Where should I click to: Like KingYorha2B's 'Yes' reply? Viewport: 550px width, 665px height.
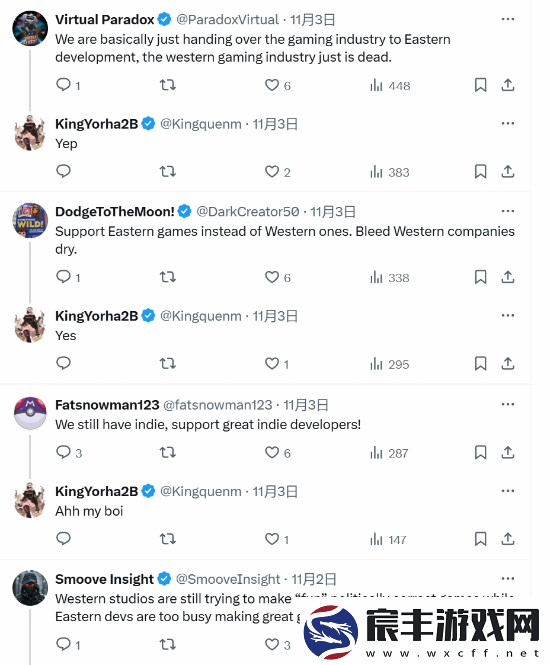[x=277, y=364]
